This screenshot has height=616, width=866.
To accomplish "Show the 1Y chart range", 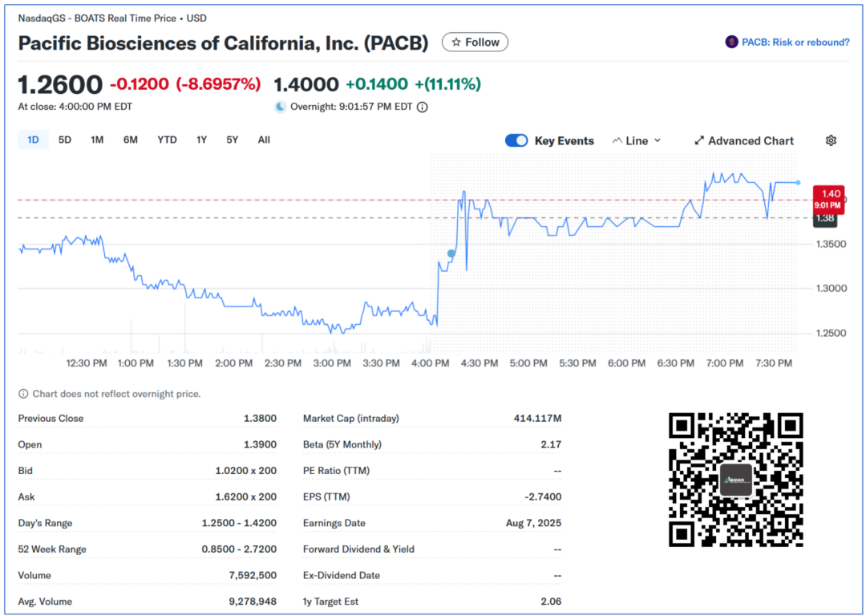I will tap(201, 140).
